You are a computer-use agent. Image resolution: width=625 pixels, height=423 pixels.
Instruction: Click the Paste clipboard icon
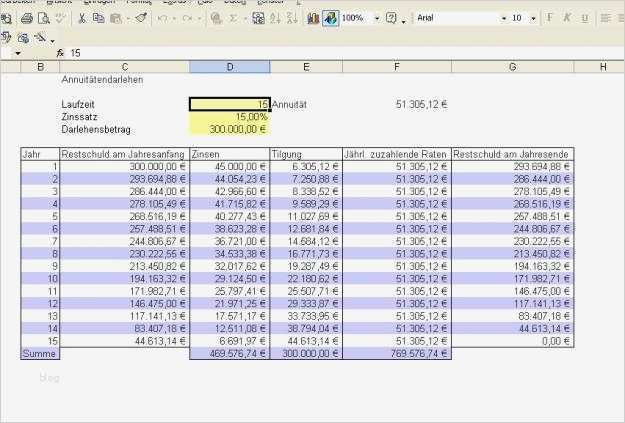(x=116, y=18)
